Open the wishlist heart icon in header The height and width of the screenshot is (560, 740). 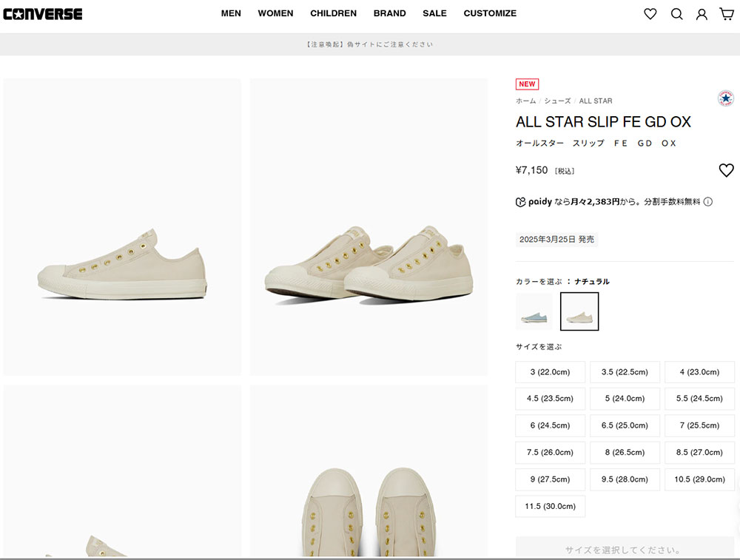pyautogui.click(x=650, y=13)
